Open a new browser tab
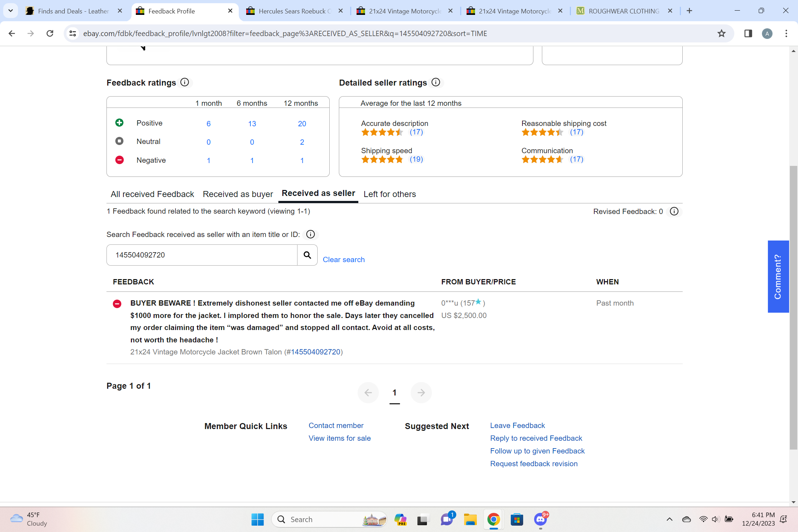This screenshot has width=798, height=532. pos(689,11)
